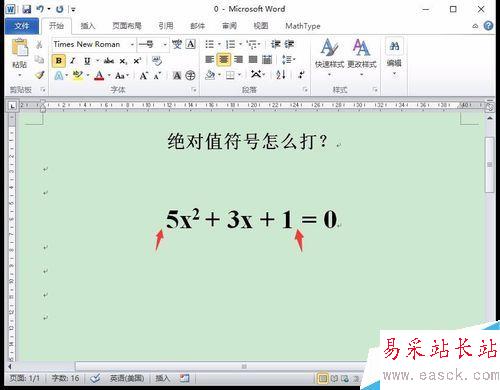Click the Sort A-Z icon
The image size is (500, 390).
[x=281, y=75]
